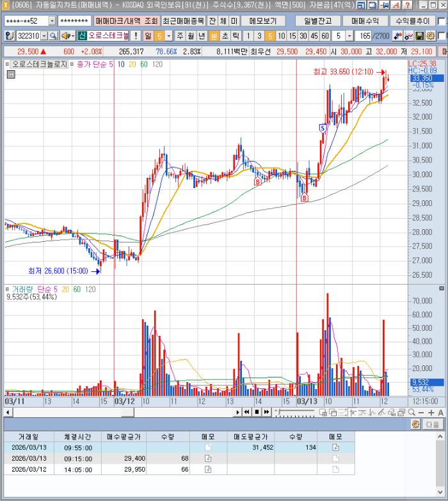Select the 일 daily period toggle
The width and height of the screenshot is (448, 501).
[x=148, y=36]
